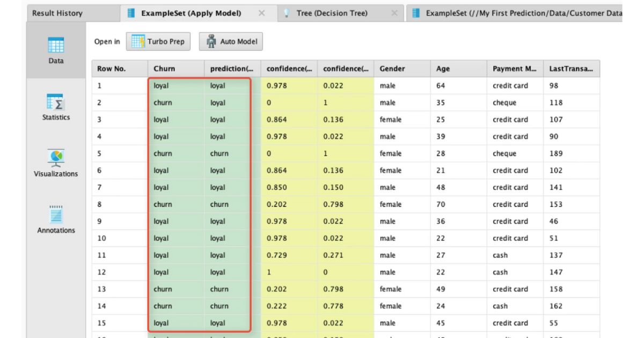Click the blue table icon on ExampleSet tab
The image size is (644, 338).
coord(130,13)
